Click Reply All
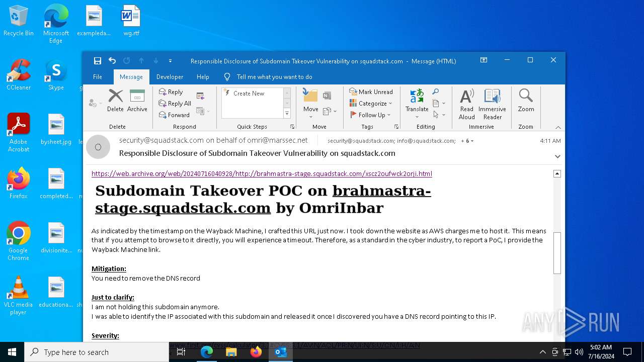This screenshot has height=362, width=644. coord(175,104)
